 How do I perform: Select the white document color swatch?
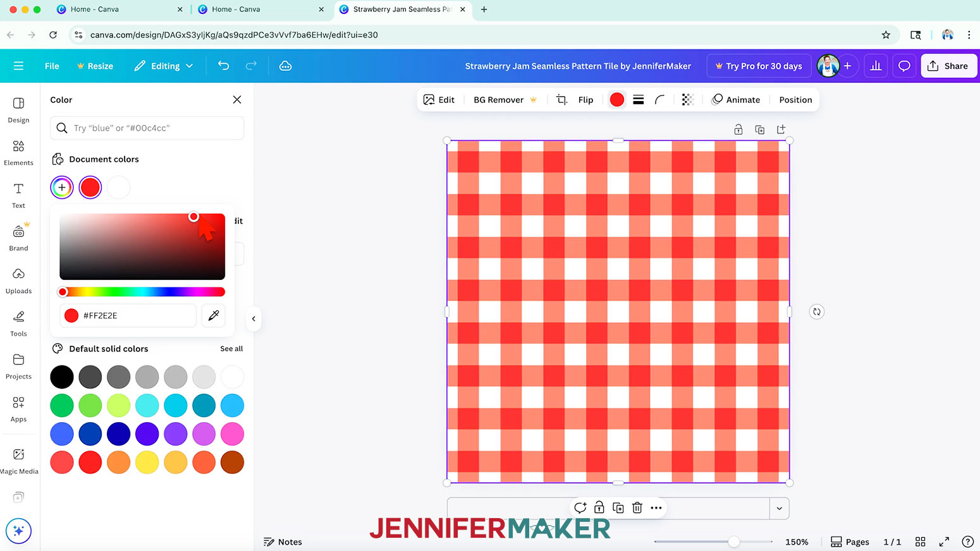click(118, 187)
